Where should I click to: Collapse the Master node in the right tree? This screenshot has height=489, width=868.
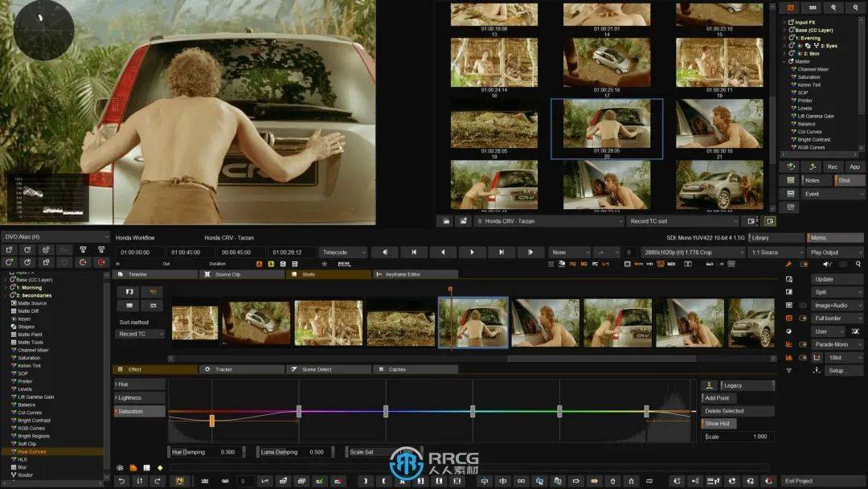point(784,62)
